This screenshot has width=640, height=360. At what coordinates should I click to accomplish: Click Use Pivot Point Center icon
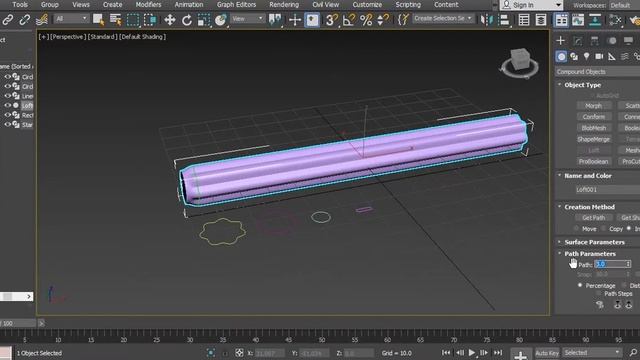pos(275,20)
